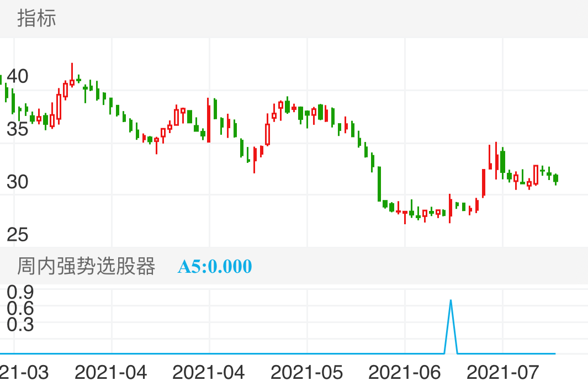Click the 0.6 indicator axis label
Screen dimensions: 588x391
click(20, 308)
